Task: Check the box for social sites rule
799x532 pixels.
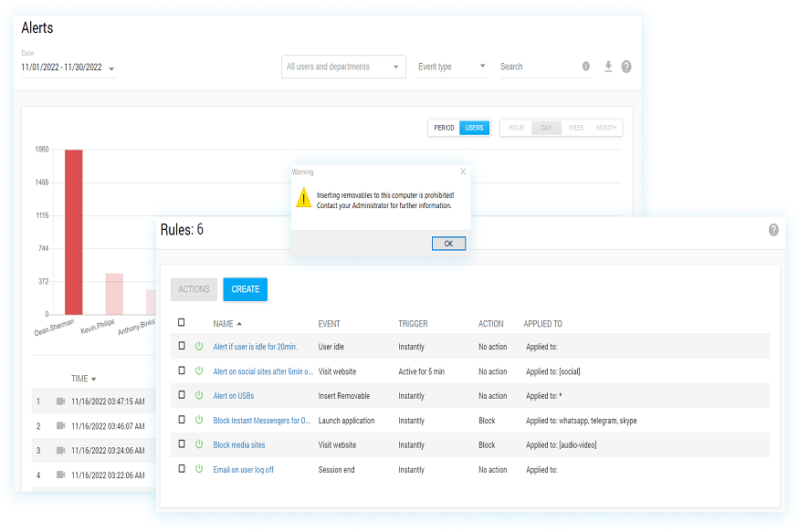Action: [182, 370]
